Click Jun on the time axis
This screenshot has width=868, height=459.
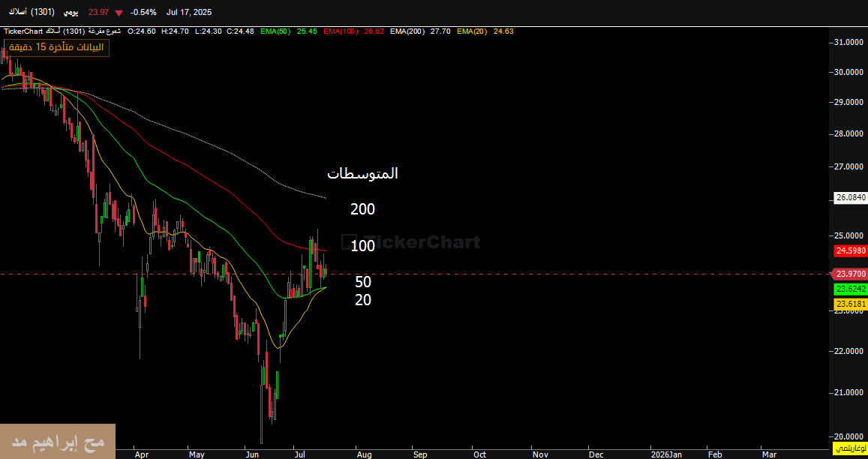point(252,454)
